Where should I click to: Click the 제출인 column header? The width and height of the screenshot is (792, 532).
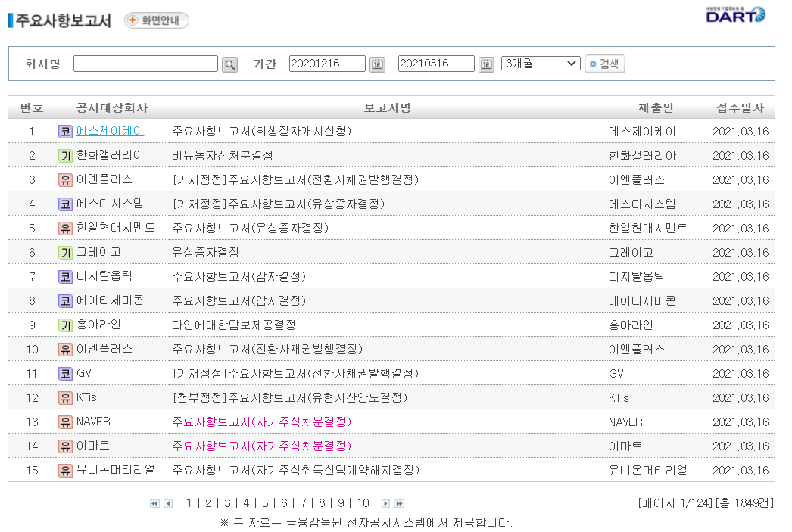coord(656,108)
